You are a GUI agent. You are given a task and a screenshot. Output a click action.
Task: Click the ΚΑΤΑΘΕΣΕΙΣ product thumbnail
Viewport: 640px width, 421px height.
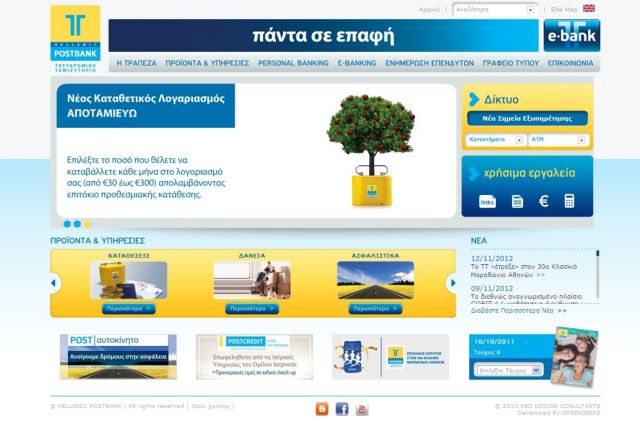tap(129, 280)
